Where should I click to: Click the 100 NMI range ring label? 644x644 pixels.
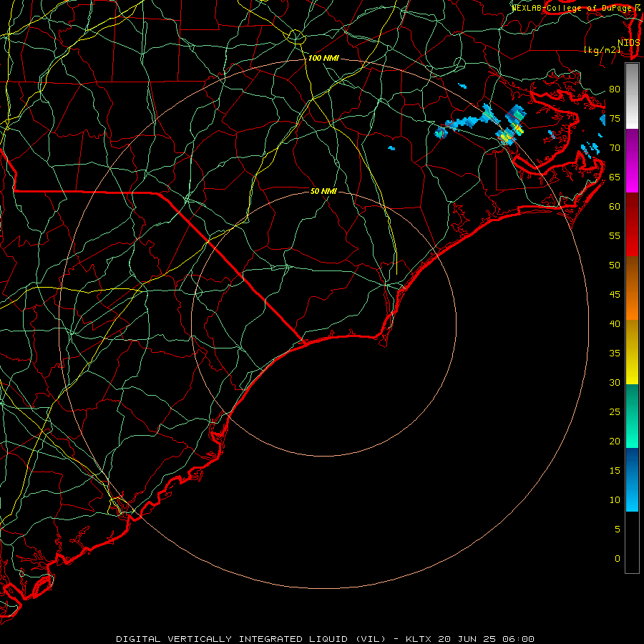(x=323, y=59)
